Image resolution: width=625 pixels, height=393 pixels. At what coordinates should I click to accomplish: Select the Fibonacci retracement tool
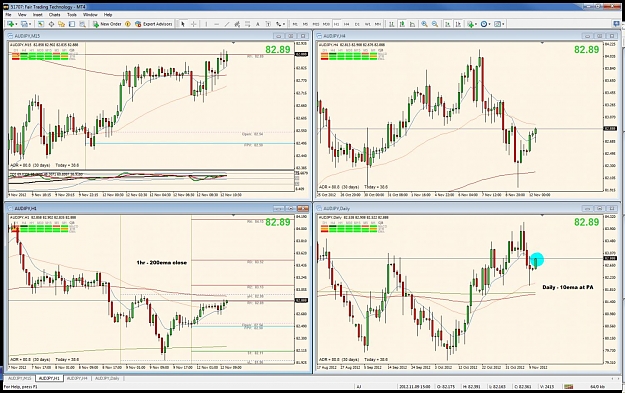tap(247, 24)
